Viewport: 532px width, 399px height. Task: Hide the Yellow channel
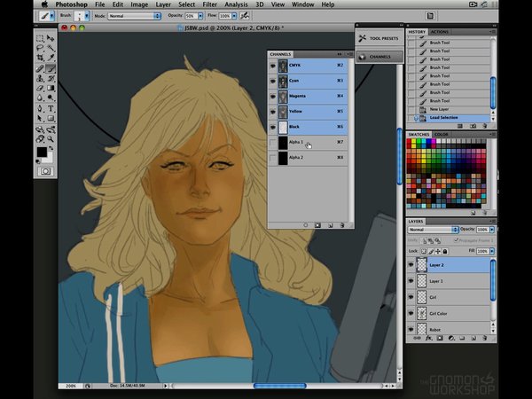coord(273,112)
